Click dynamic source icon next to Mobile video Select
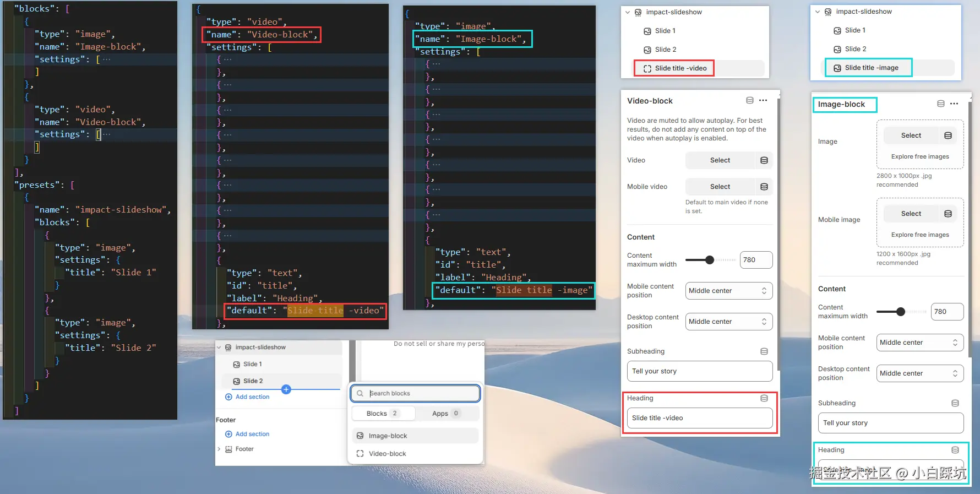Image resolution: width=980 pixels, height=494 pixels. (x=764, y=187)
